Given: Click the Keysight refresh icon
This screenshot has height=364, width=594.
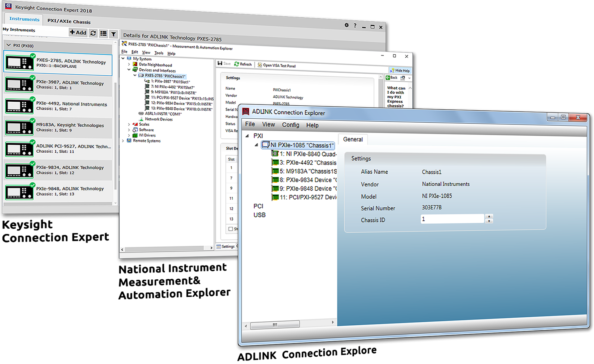Looking at the screenshot, I should pos(93,33).
